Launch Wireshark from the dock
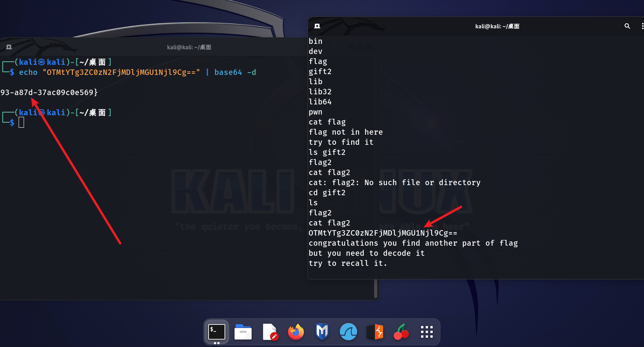This screenshot has width=644, height=347. click(x=349, y=332)
